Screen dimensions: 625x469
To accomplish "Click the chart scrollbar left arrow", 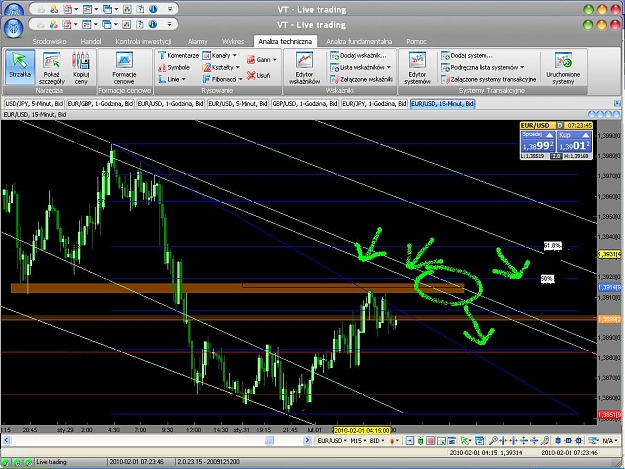I will tap(6, 440).
